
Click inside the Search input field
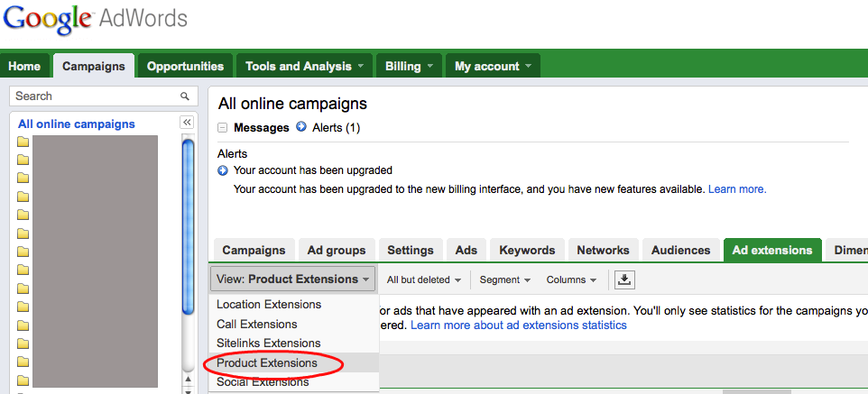tap(104, 96)
